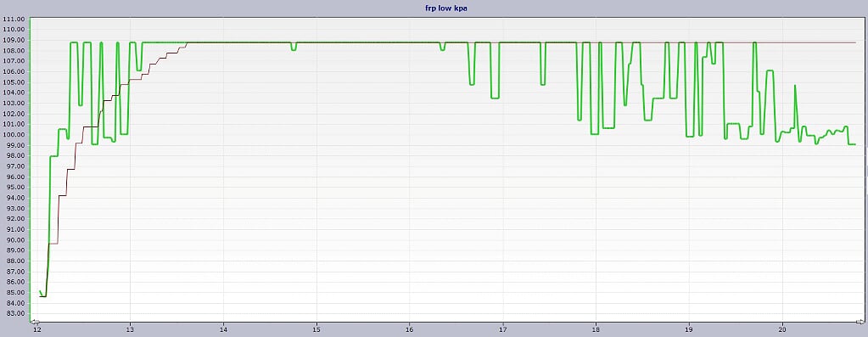Click the x-axis label 20
The width and height of the screenshot is (868, 337).
(x=782, y=329)
